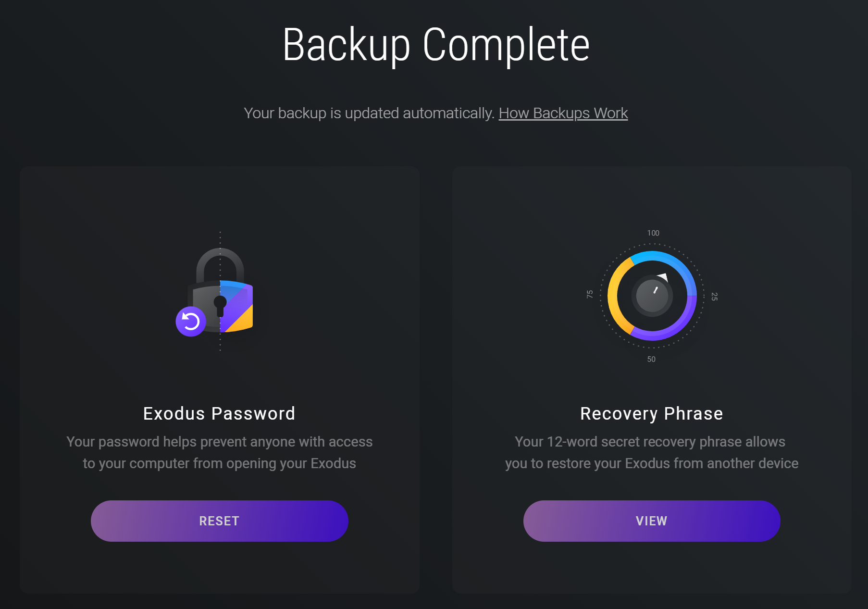The image size is (868, 609).
Task: Click the keyhole on the padlock
Action: point(220,305)
